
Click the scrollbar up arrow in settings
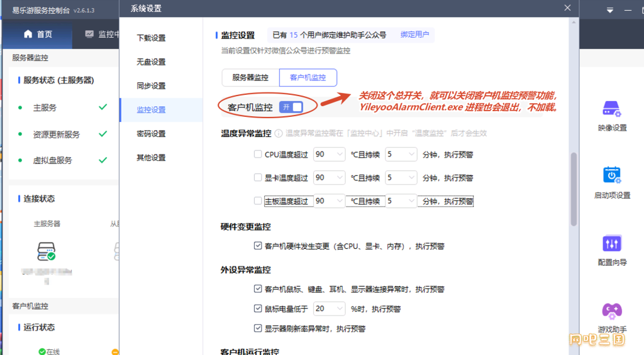point(574,22)
